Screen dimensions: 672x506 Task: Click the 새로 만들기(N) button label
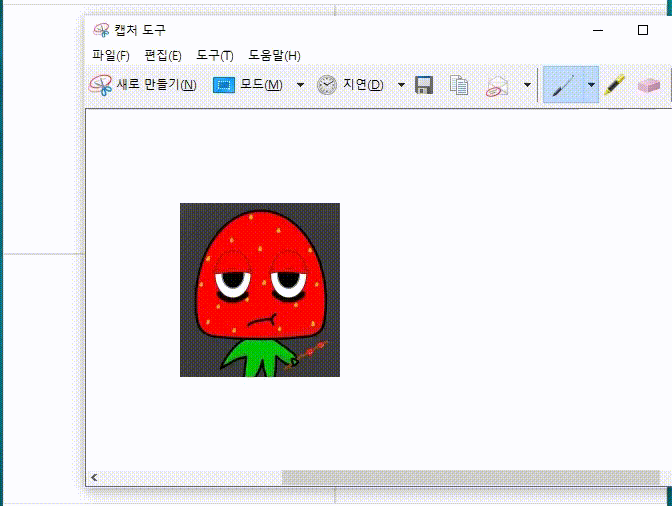pos(156,85)
